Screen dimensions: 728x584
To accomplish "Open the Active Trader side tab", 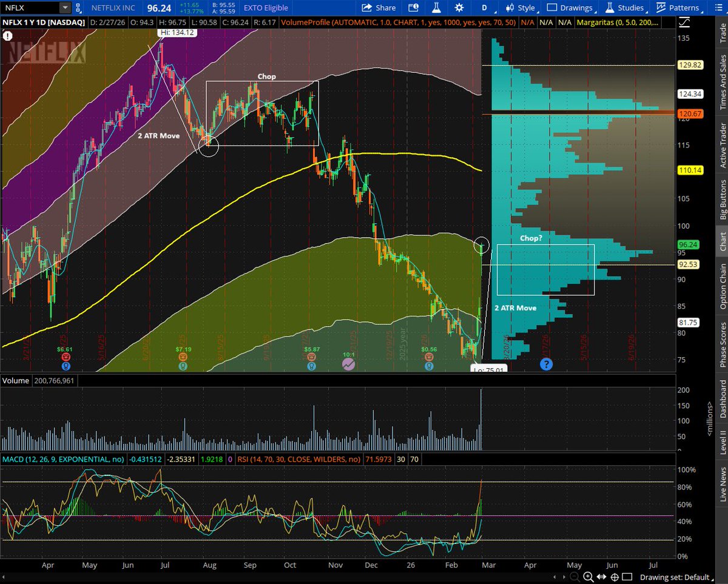I will 722,145.
